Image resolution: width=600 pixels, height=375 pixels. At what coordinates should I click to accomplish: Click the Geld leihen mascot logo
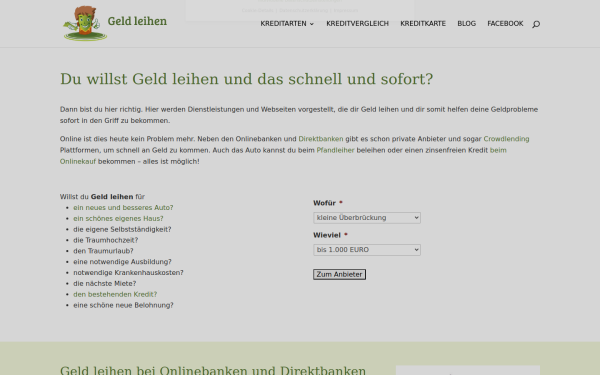click(x=85, y=23)
